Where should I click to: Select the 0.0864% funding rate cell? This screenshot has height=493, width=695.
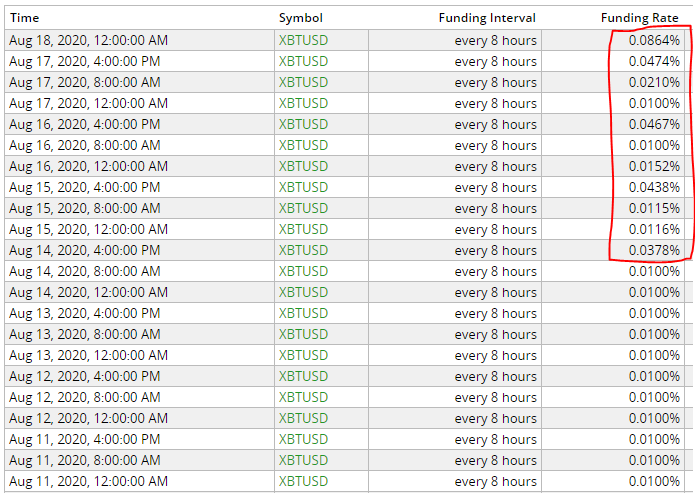pos(613,40)
